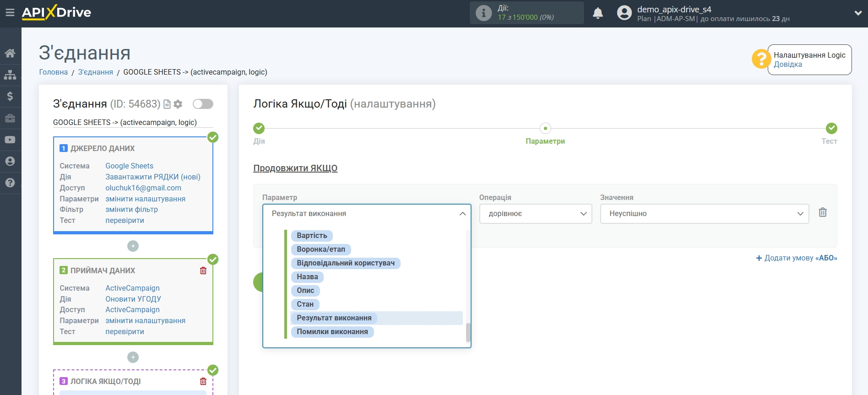Click змінити фільтр link
The height and width of the screenshot is (395, 868).
(131, 209)
